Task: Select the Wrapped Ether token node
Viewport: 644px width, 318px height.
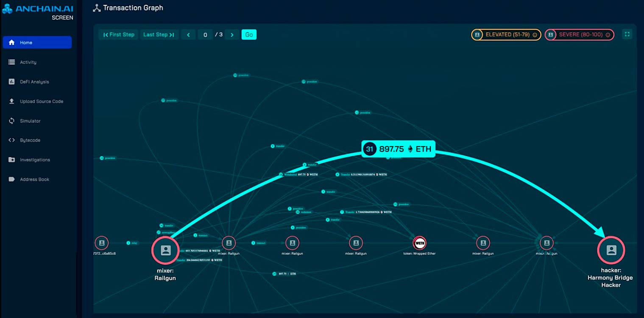Action: click(x=419, y=243)
